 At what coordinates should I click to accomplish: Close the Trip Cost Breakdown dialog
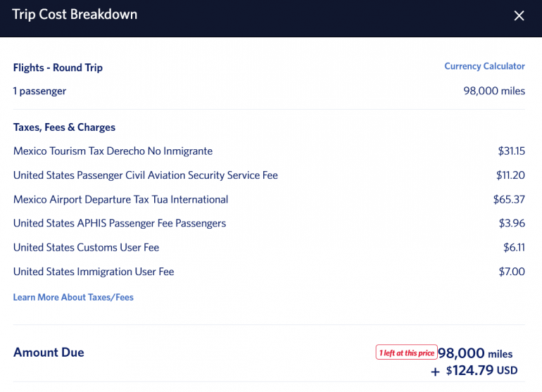519,15
